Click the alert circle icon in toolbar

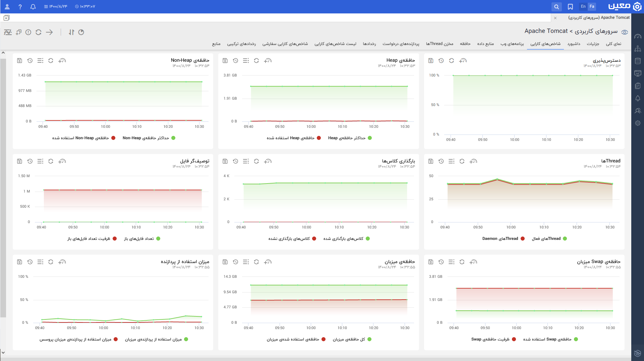pos(28,32)
